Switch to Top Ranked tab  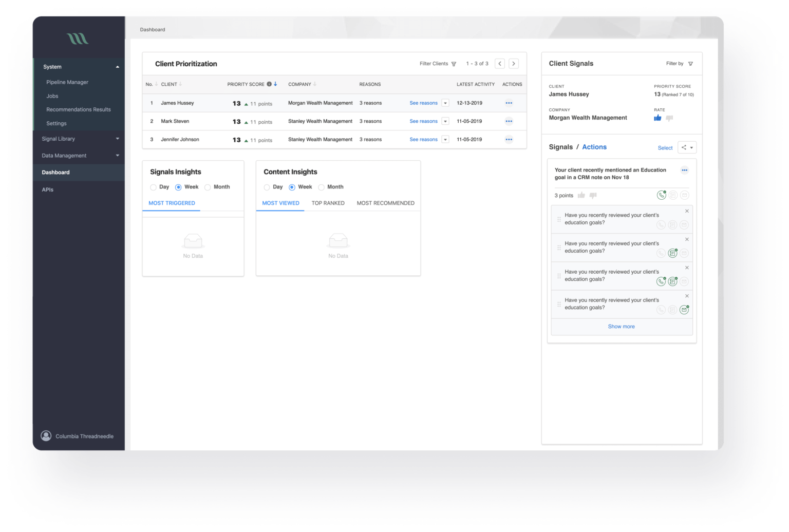click(x=328, y=203)
